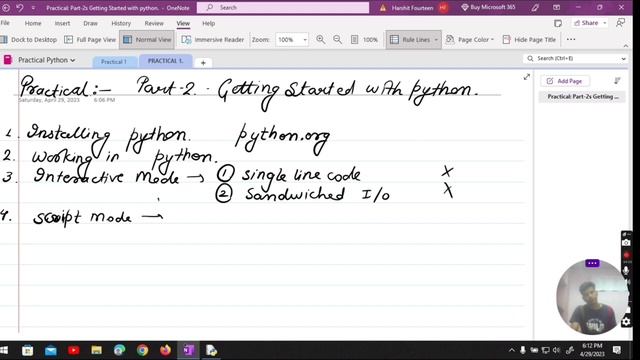Click the red record button

click(x=627, y=255)
